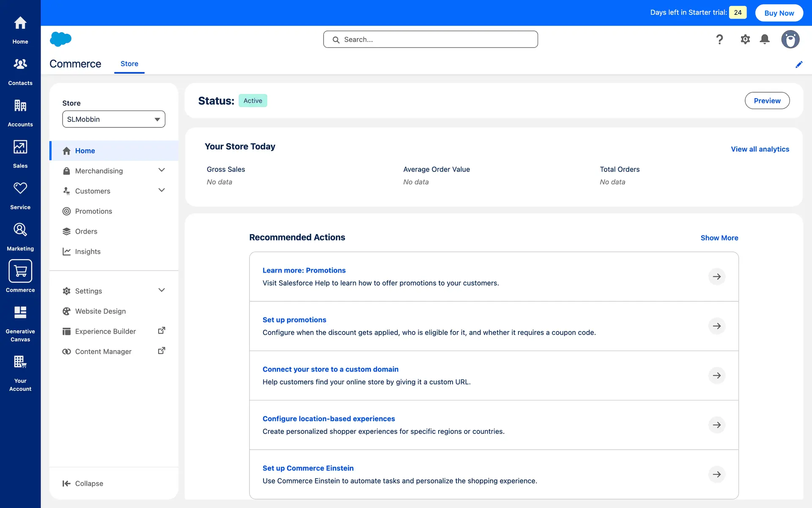Collapse the store navigation sidebar

83,483
